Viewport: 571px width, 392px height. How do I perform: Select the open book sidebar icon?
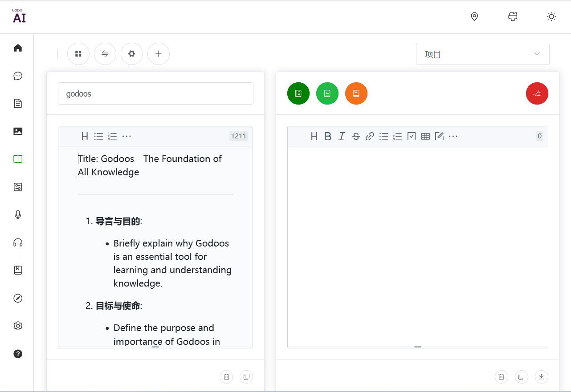[x=18, y=159]
